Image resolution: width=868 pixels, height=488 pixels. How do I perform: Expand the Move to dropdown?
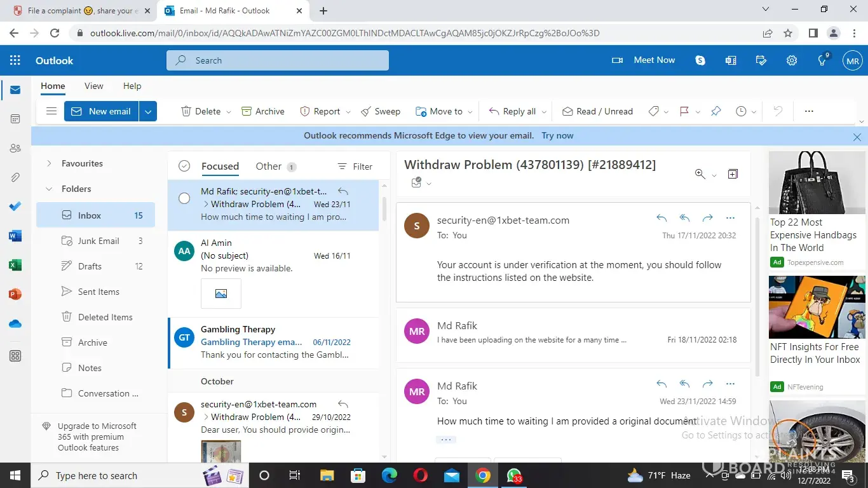pos(470,112)
